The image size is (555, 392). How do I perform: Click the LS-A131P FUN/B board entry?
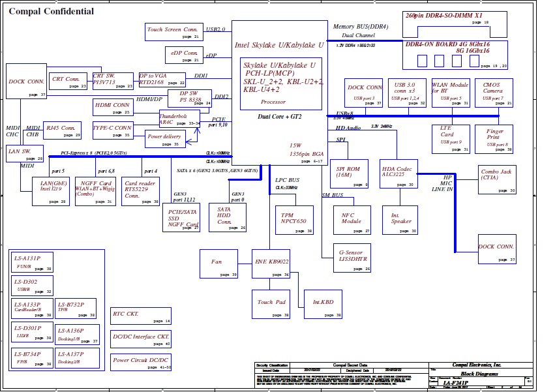(x=32, y=262)
